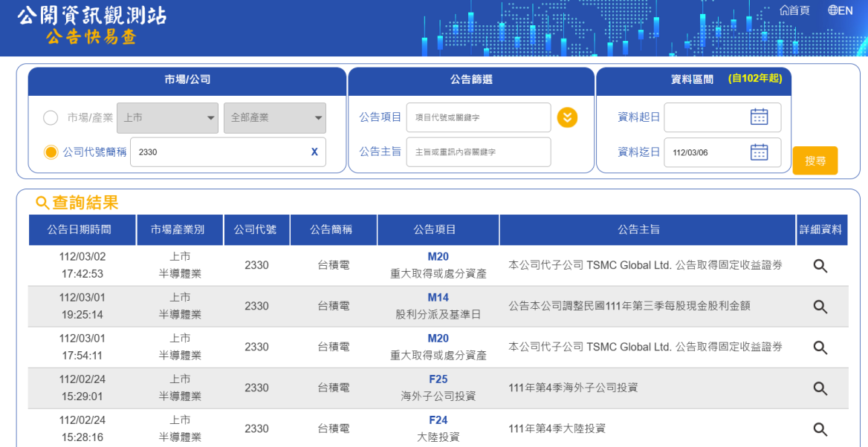Open the 全部產業 industry dropdown

pos(274,118)
